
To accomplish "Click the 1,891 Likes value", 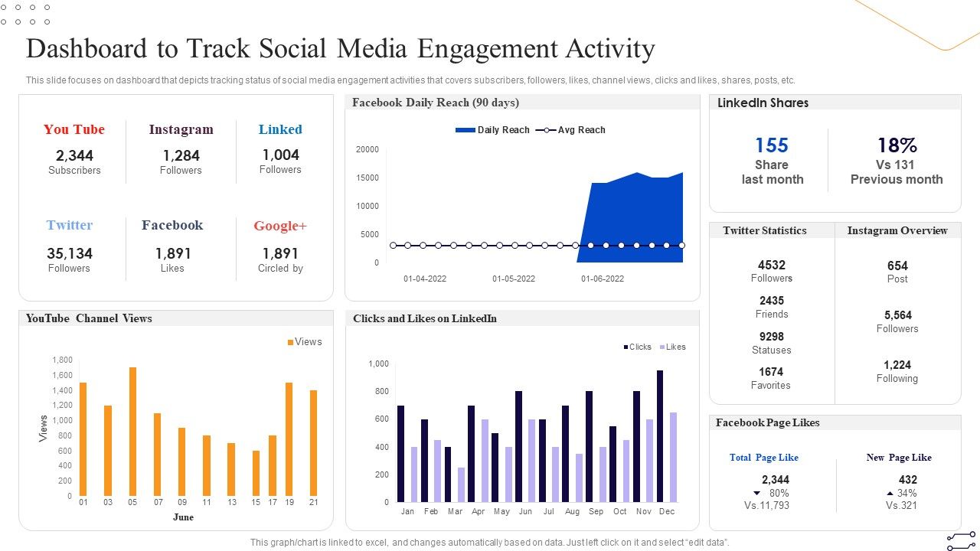I will (172, 253).
